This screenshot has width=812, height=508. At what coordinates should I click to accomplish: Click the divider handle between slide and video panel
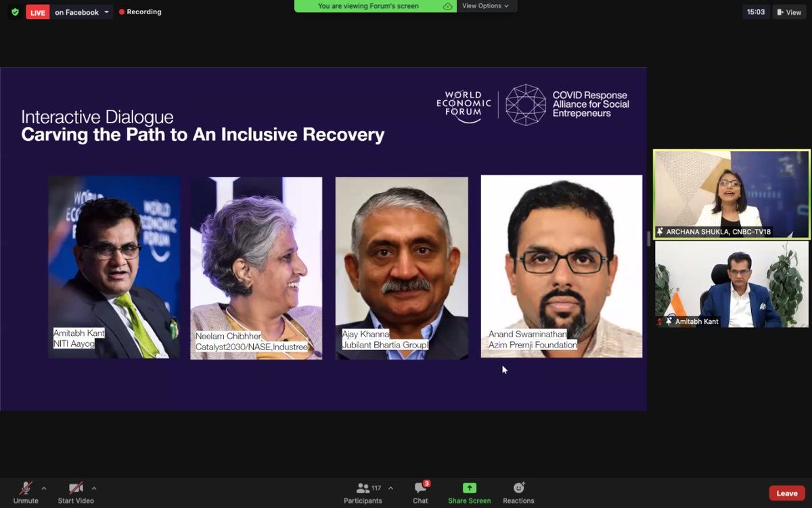coord(650,238)
